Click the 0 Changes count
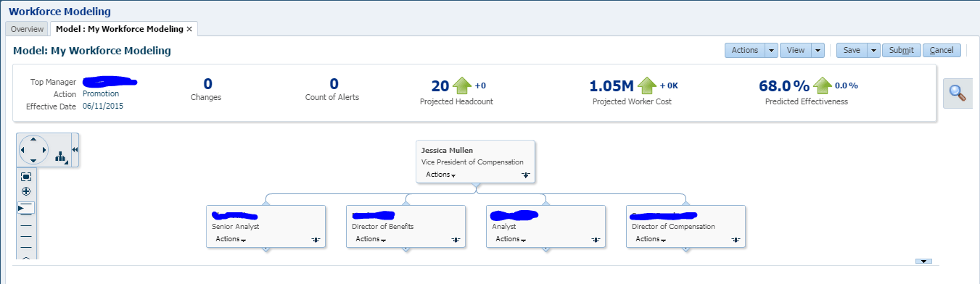 click(x=207, y=85)
